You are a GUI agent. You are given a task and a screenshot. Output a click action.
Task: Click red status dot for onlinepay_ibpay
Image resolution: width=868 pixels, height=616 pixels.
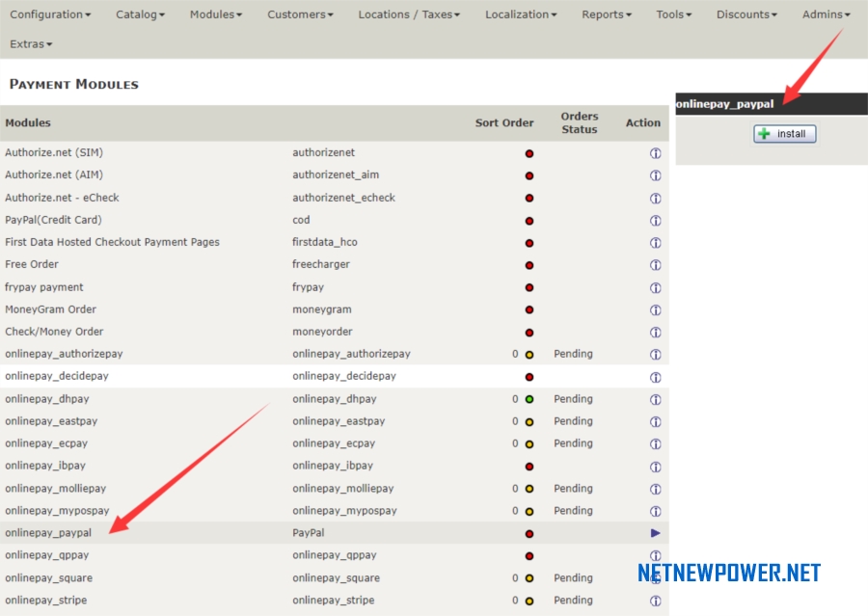[x=529, y=467]
